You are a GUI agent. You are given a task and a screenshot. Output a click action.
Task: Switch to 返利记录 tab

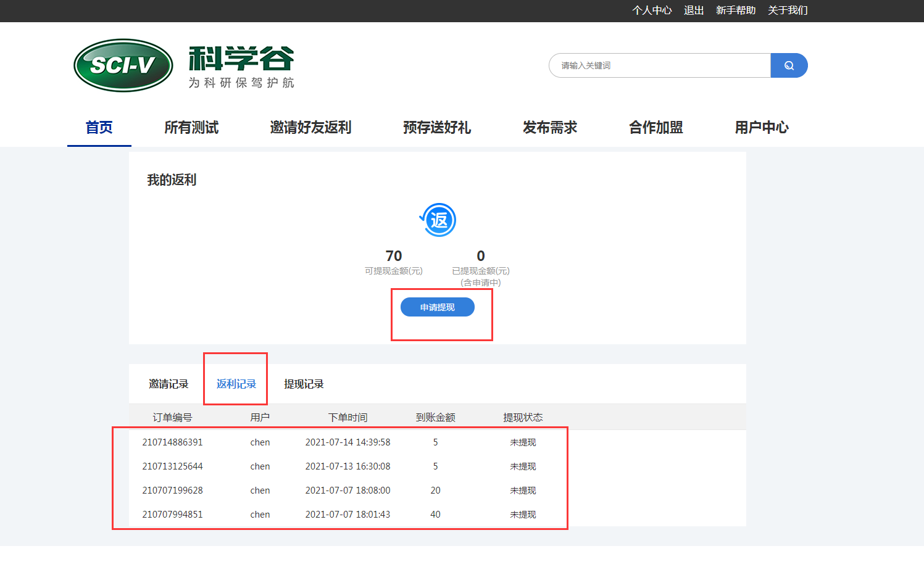(x=236, y=384)
